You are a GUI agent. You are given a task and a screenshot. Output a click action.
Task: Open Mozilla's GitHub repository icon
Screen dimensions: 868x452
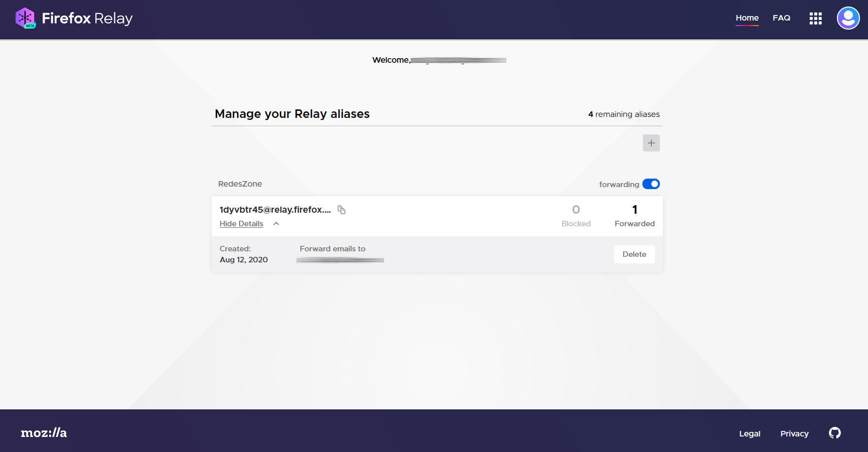pyautogui.click(x=835, y=433)
